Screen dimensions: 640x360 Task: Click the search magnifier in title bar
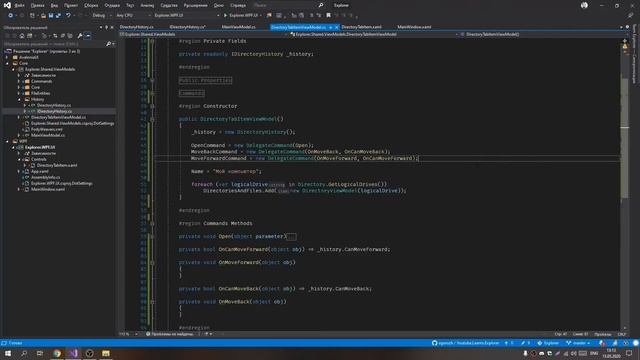(321, 5)
